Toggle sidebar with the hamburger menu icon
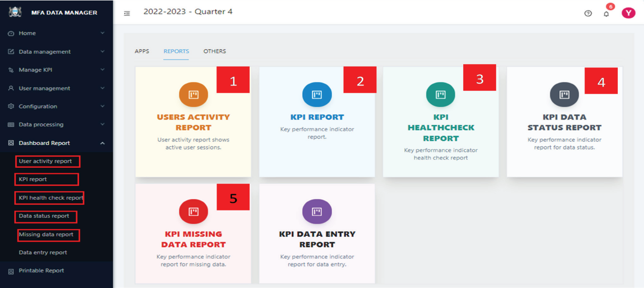 click(127, 13)
